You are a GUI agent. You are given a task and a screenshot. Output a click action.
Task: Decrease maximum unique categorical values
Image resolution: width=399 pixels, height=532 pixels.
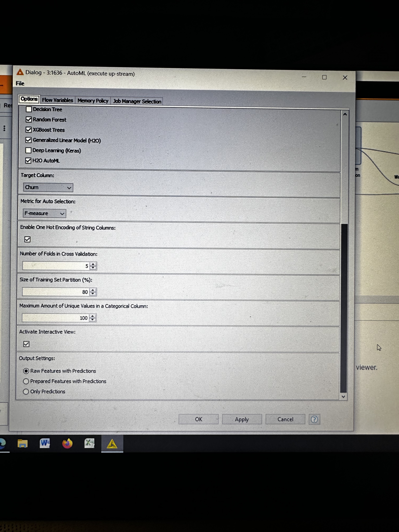point(92,320)
